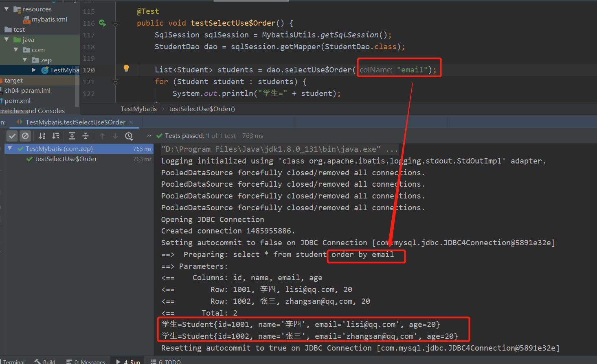Viewport: 597px width, 364px height.
Task: Open the Build tool window
Action: 45,361
